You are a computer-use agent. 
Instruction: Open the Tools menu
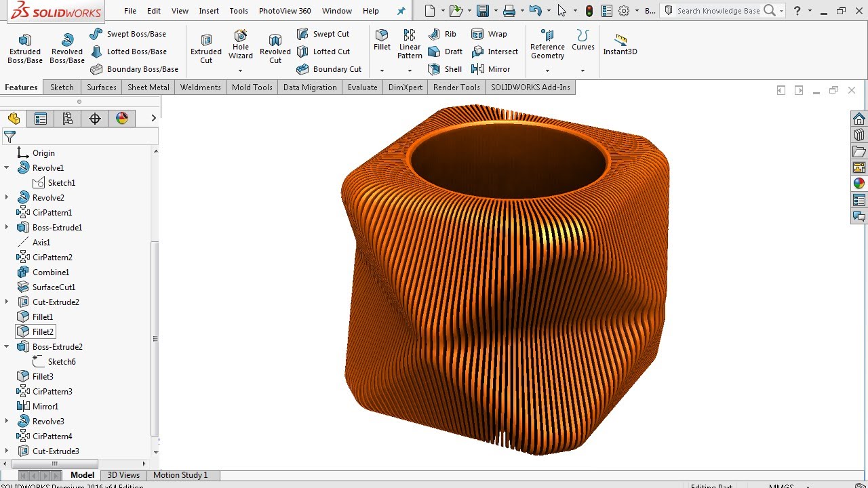[239, 11]
